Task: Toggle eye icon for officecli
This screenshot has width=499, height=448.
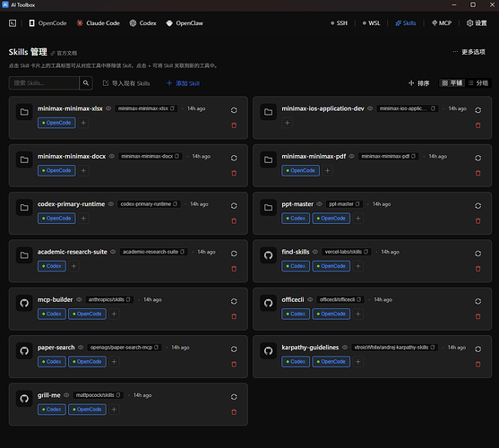Action: click(310, 299)
